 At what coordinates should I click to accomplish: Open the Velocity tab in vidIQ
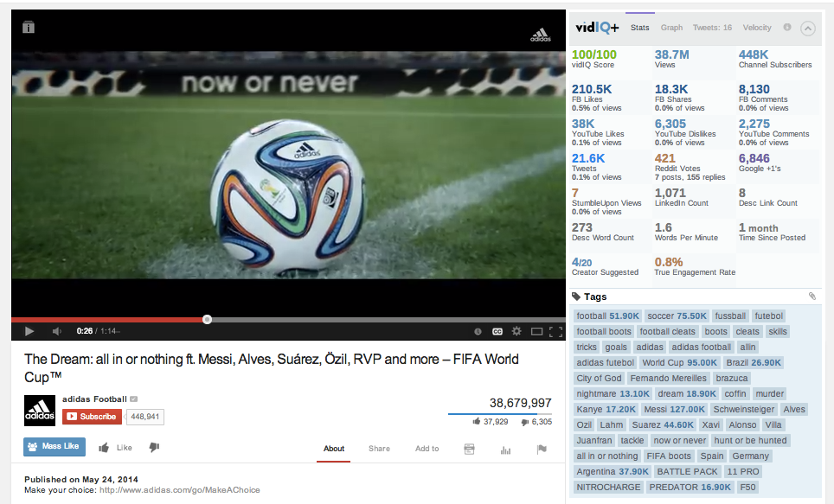(x=757, y=28)
